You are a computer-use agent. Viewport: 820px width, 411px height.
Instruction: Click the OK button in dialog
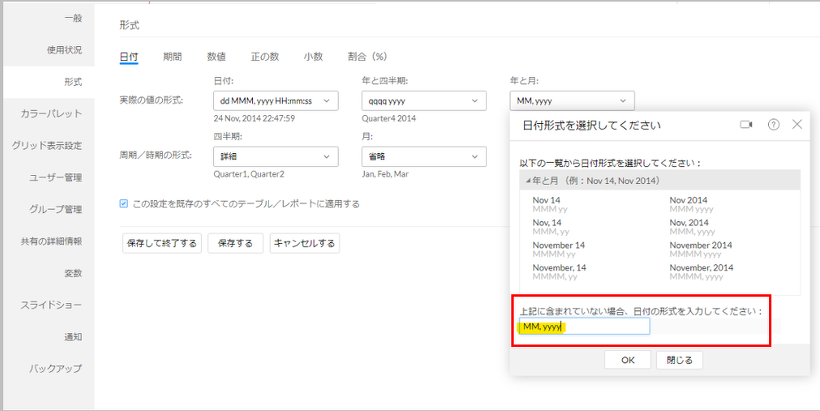tap(627, 360)
